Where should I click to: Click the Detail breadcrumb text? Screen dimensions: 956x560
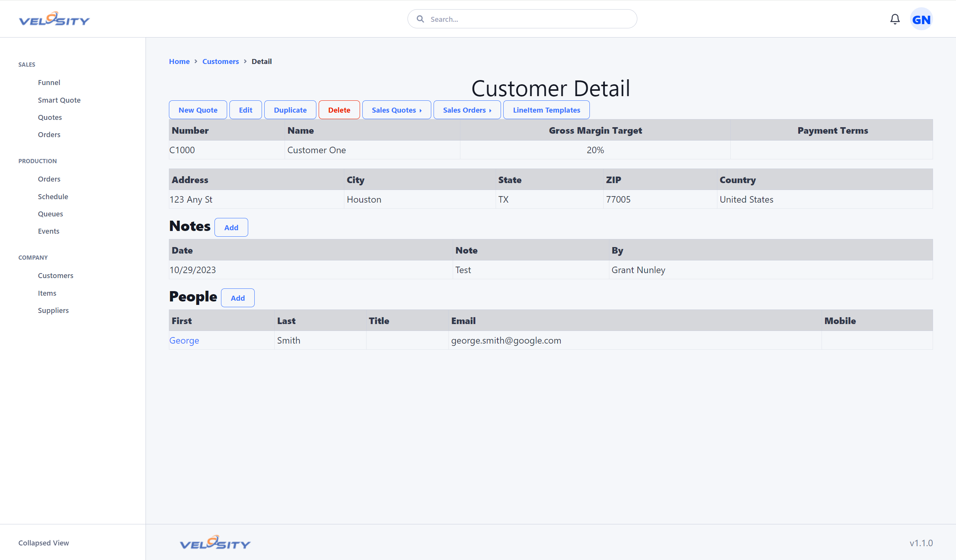(x=262, y=61)
